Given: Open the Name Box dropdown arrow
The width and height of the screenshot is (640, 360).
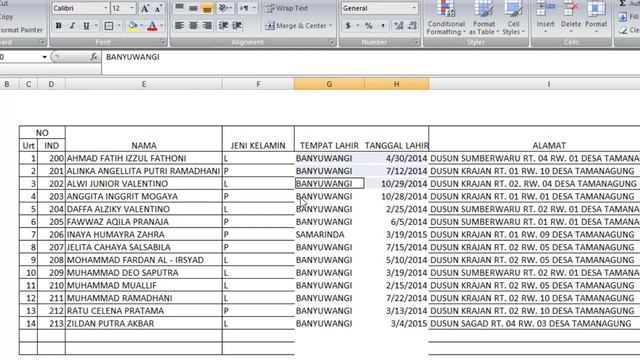Looking at the screenshot, I should [44, 57].
